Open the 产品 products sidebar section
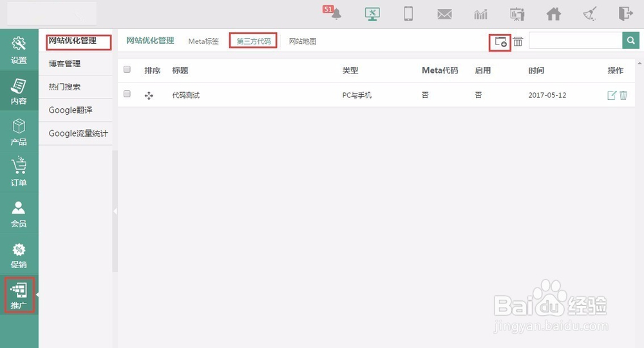This screenshot has width=644, height=348. tap(19, 131)
